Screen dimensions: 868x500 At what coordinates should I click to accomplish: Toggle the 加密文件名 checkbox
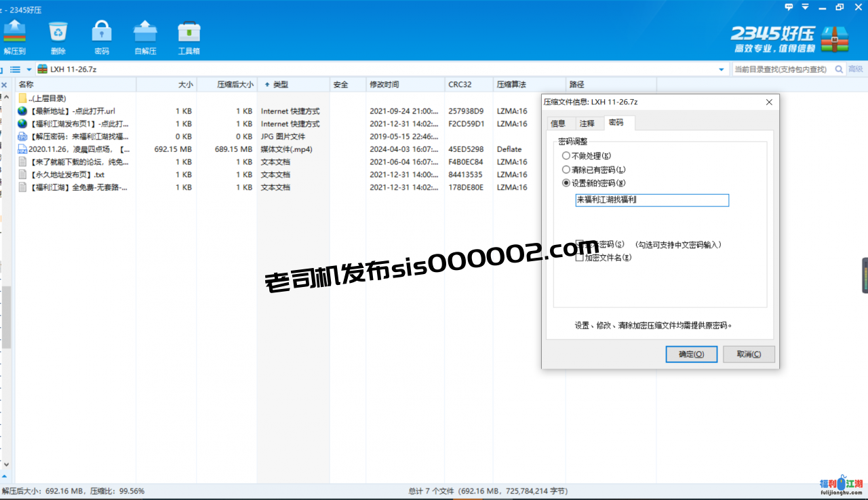pos(579,258)
